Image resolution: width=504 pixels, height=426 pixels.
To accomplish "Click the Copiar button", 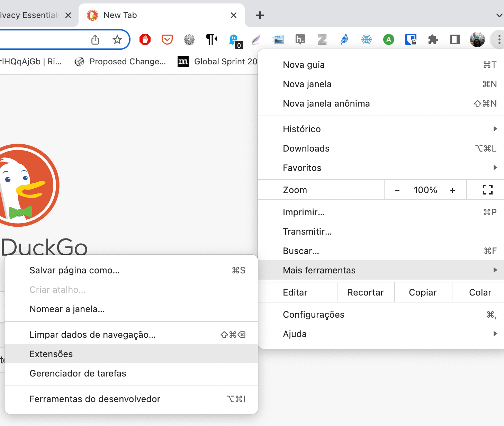I will coord(423,292).
